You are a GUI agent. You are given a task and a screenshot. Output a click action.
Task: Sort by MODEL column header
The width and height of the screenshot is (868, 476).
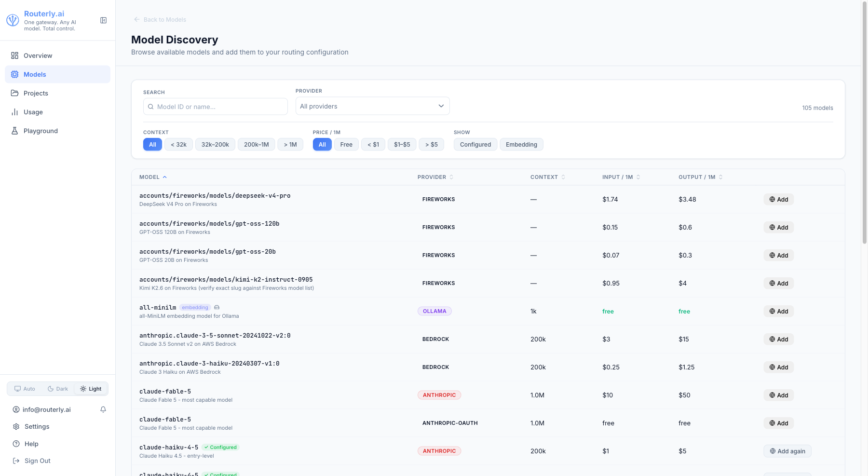click(153, 177)
